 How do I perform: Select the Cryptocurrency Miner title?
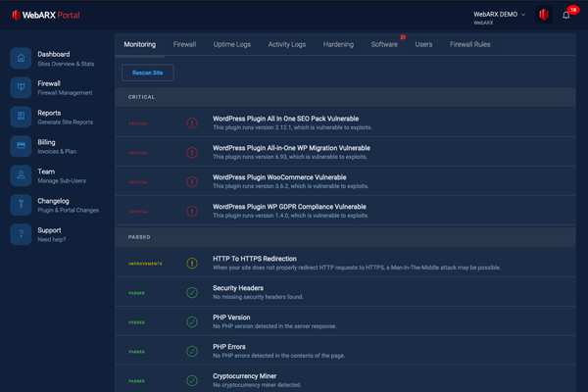coord(244,376)
